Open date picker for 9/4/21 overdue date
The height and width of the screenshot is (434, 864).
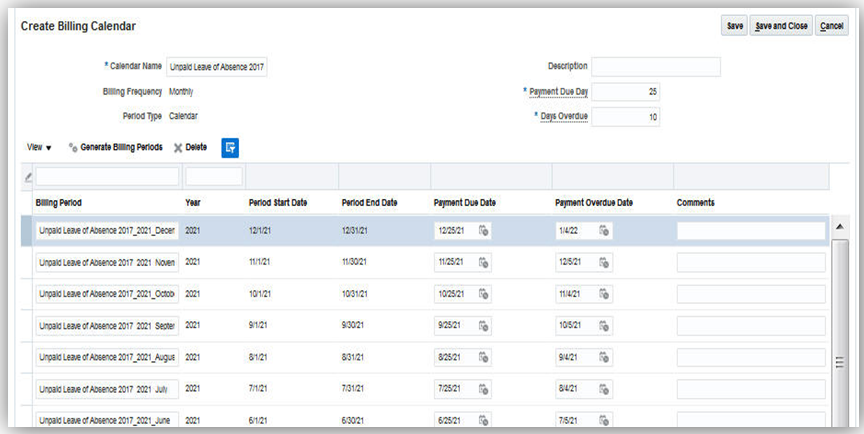tap(604, 357)
